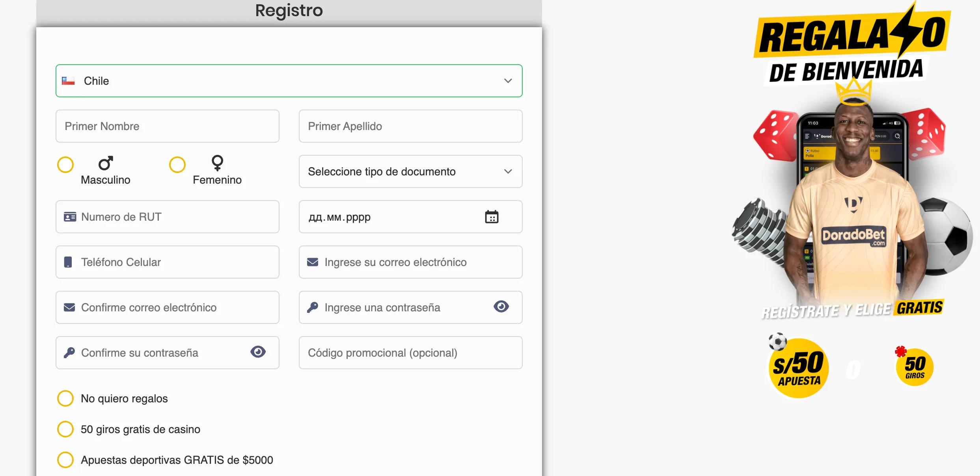Click the ID card icon in RUT field

(x=69, y=216)
